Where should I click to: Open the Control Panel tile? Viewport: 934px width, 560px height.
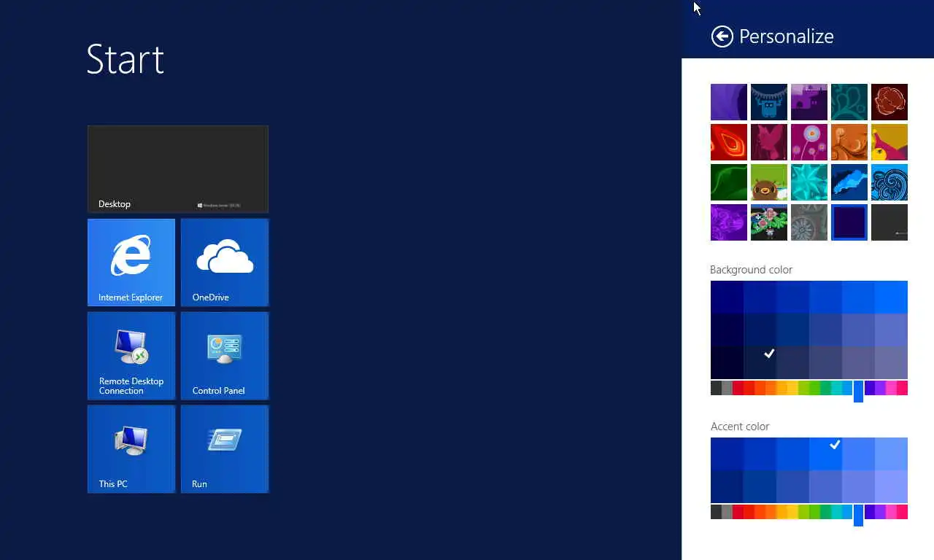(225, 356)
